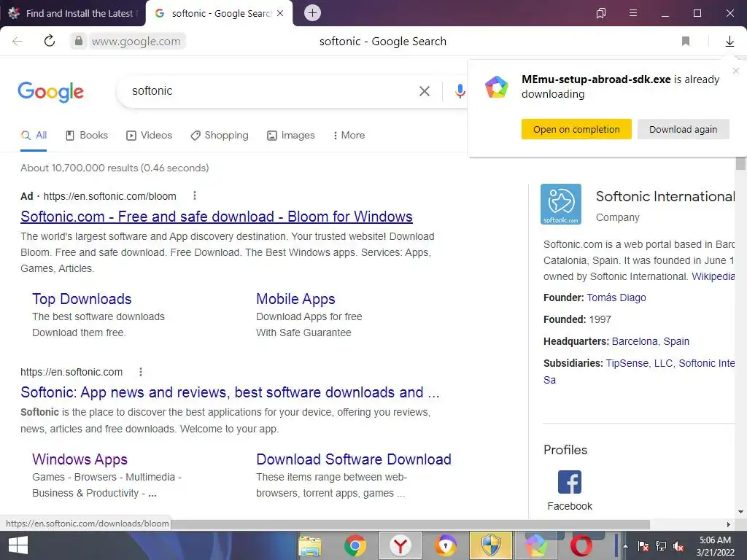Click the orange keyhole browser taskbar icon
This screenshot has height=560, width=747.
tap(446, 545)
